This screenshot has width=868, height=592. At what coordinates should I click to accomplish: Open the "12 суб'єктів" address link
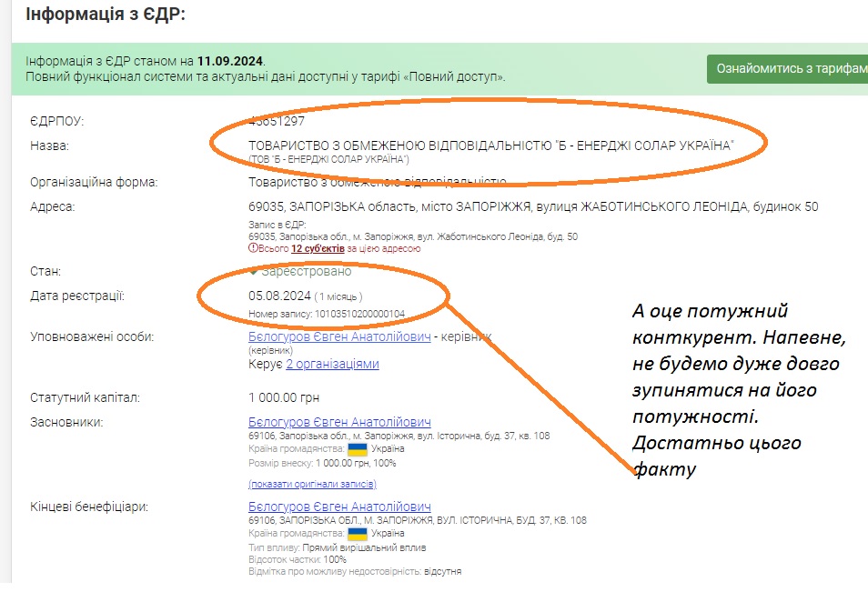(318, 248)
